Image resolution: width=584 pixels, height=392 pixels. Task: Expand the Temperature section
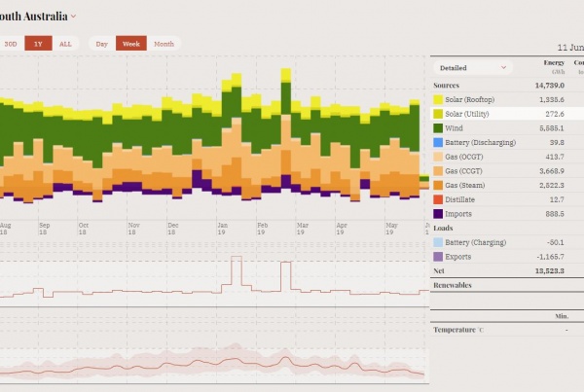457,330
